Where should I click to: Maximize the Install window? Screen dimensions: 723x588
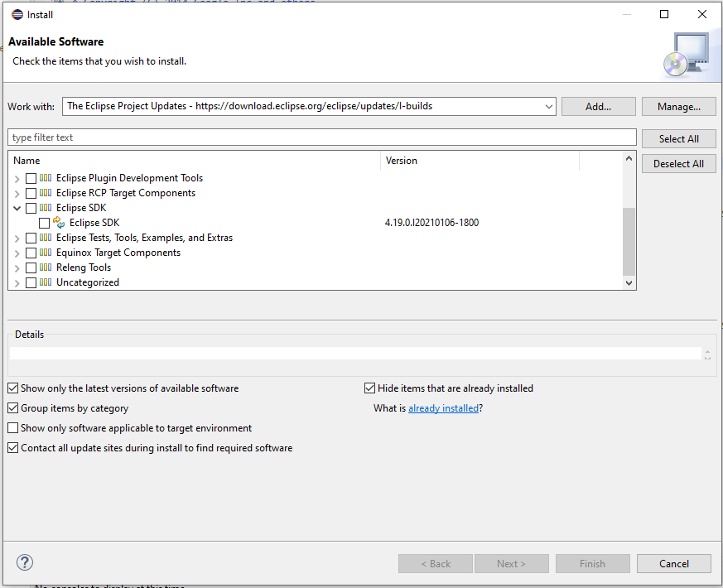(664, 14)
